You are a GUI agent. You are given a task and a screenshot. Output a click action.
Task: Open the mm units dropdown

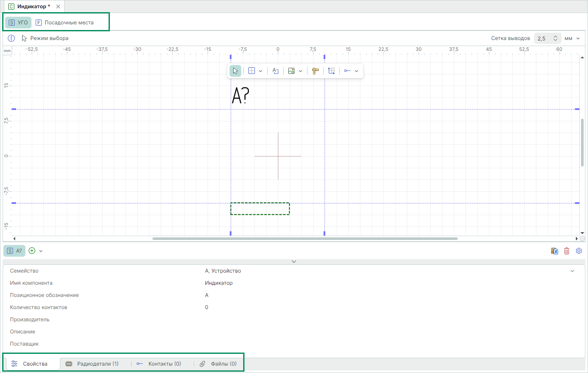[x=572, y=38]
